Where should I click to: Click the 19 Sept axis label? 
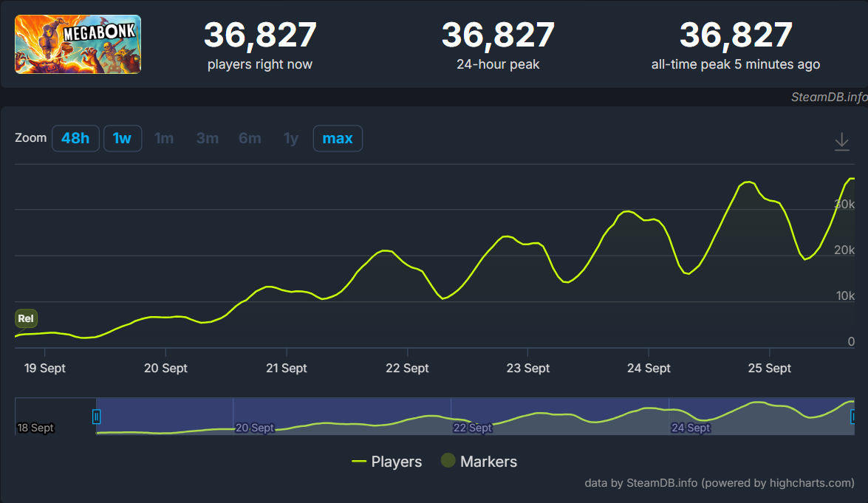(x=45, y=368)
